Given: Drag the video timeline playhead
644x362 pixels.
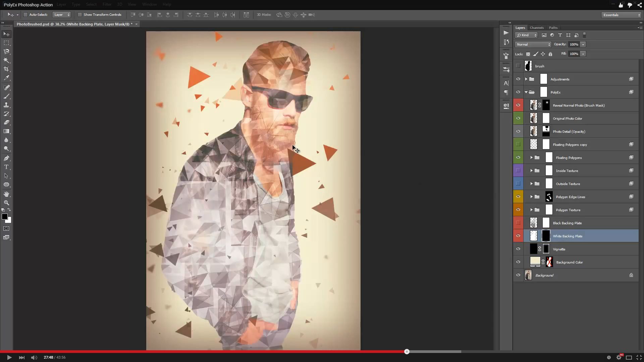Looking at the screenshot, I should point(407,351).
